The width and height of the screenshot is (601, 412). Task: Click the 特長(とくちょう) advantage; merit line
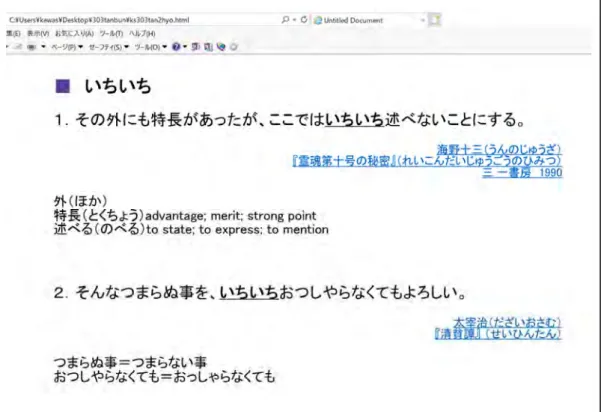tap(185, 215)
